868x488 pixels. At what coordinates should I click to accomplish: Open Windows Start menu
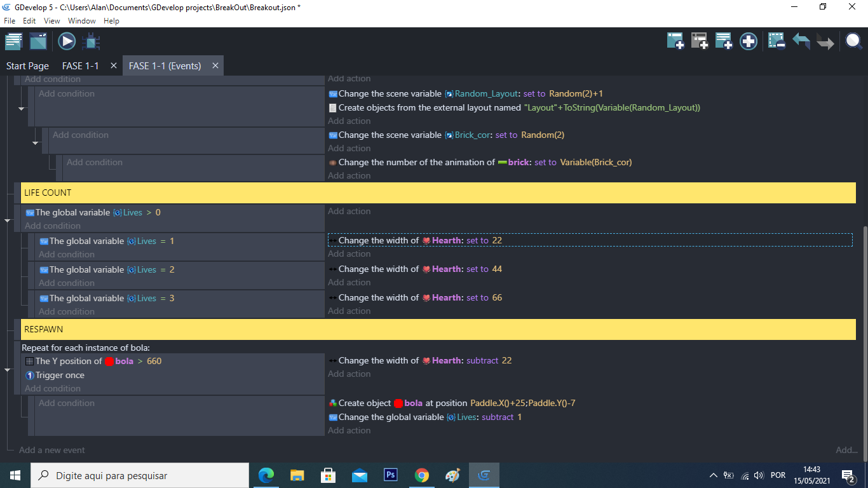15,475
